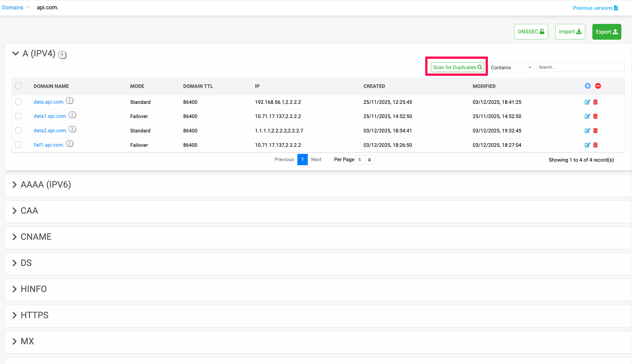This screenshot has width=632, height=364.
Task: Open Previous versions document icon
Action: click(616, 8)
